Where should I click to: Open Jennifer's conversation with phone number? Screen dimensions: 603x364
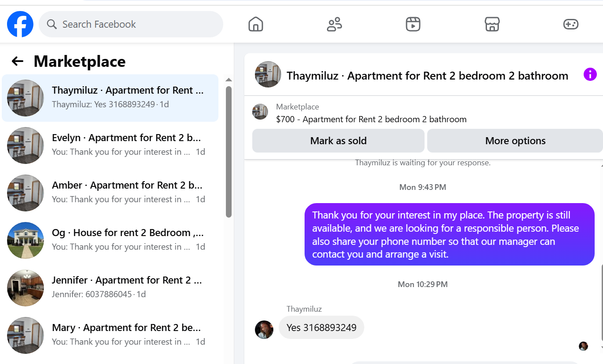(110, 288)
